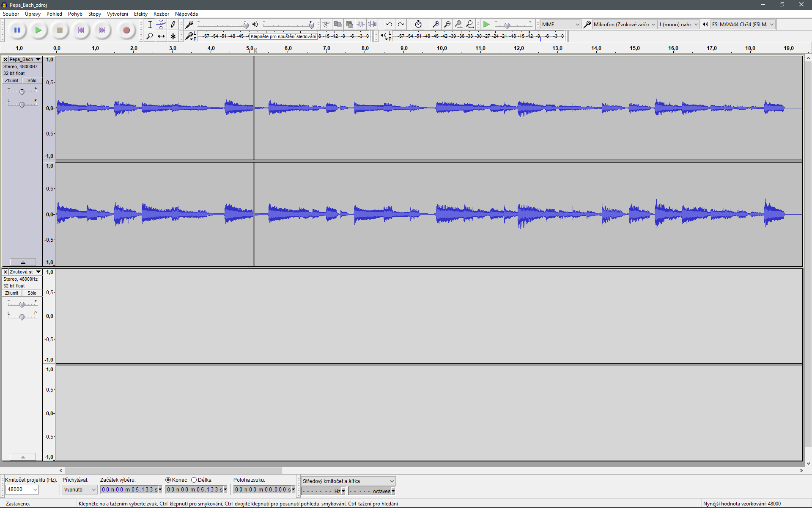Mute the Pepa_Bach track with Ztlumit
Image resolution: width=812 pixels, height=508 pixels.
pos(12,80)
